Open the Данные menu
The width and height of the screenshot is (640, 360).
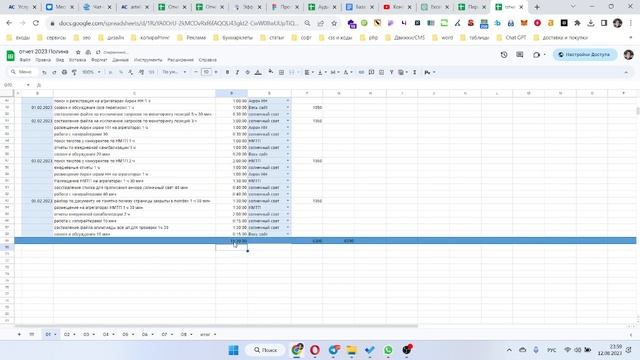(x=120, y=60)
